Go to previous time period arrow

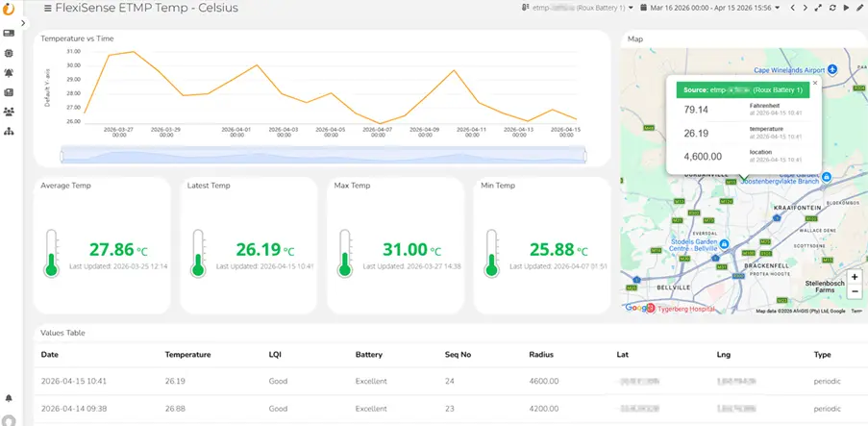(x=793, y=8)
